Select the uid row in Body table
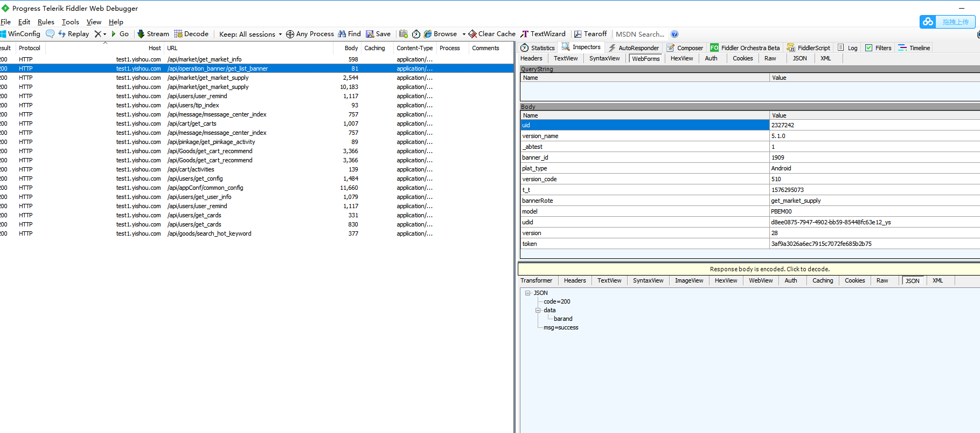Image resolution: width=980 pixels, height=433 pixels. coord(750,125)
